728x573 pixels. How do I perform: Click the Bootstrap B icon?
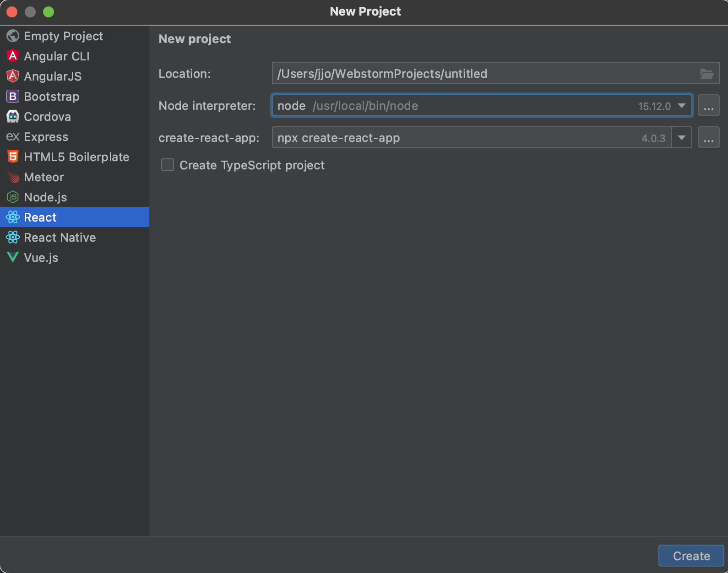coord(13,96)
